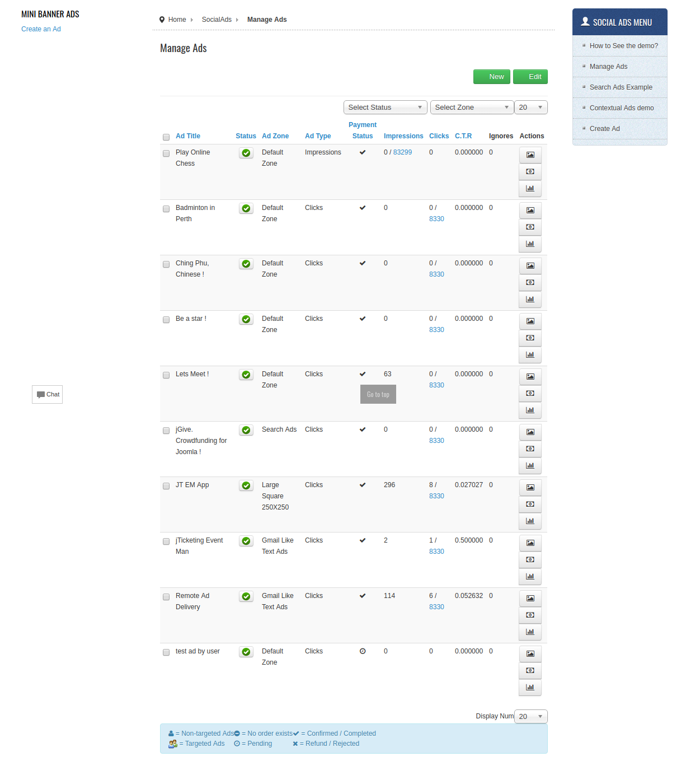Open image preview icon for Play Online Chess
The height and width of the screenshot is (766, 700).
point(530,155)
